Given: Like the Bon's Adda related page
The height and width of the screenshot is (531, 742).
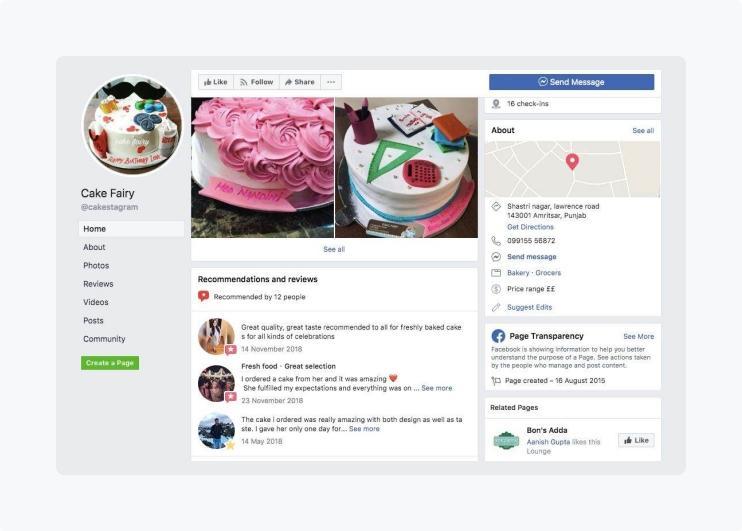Looking at the screenshot, I should coord(636,440).
